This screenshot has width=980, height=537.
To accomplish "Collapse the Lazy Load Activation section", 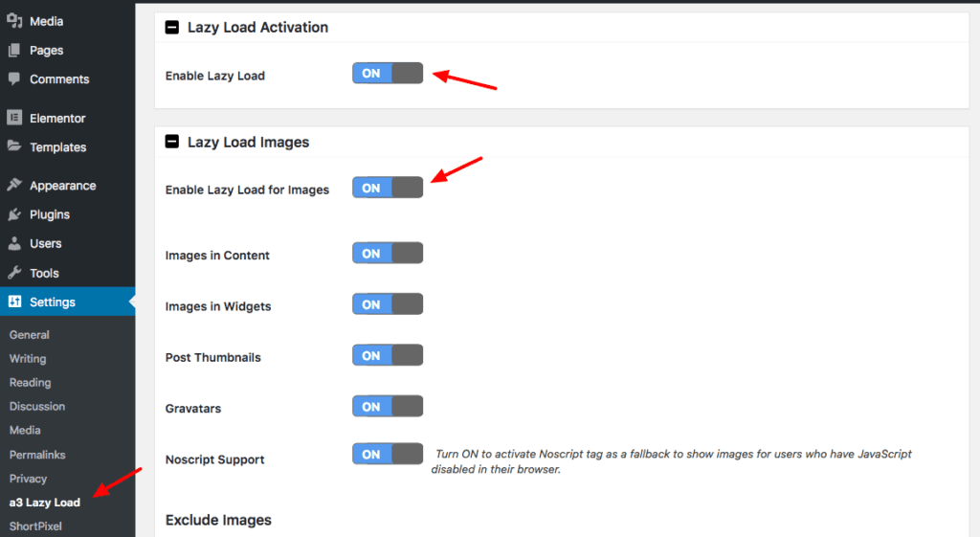I will pos(172,28).
